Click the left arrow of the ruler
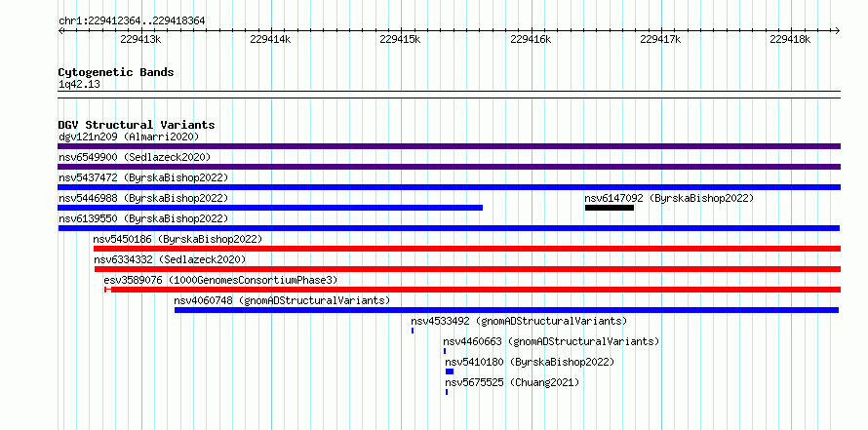The width and height of the screenshot is (868, 430). pyautogui.click(x=60, y=30)
